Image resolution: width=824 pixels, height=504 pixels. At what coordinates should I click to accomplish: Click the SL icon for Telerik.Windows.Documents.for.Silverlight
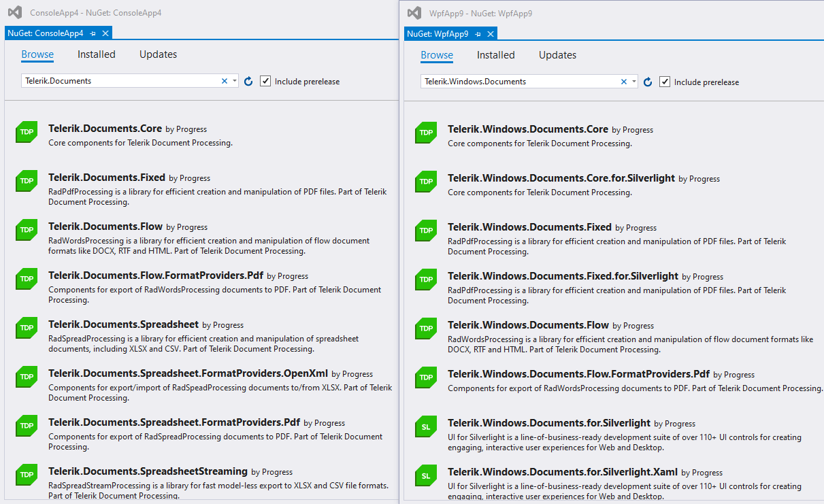pyautogui.click(x=425, y=426)
